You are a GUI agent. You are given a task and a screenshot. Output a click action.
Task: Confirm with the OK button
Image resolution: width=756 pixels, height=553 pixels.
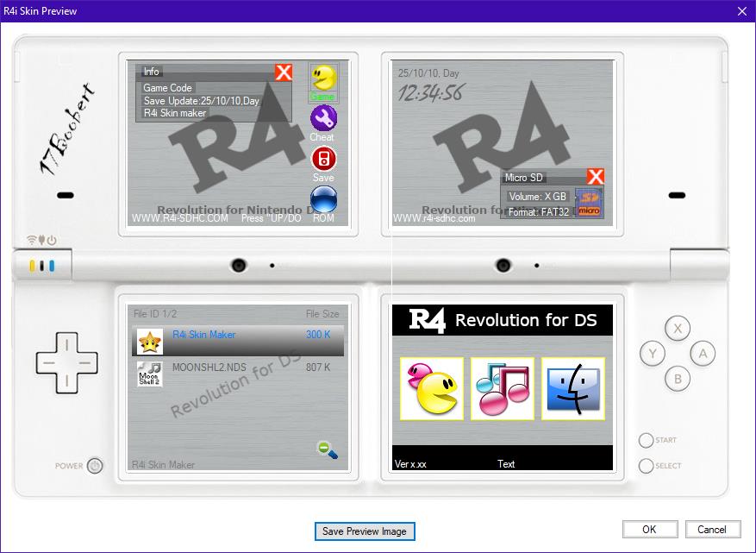[x=649, y=530]
